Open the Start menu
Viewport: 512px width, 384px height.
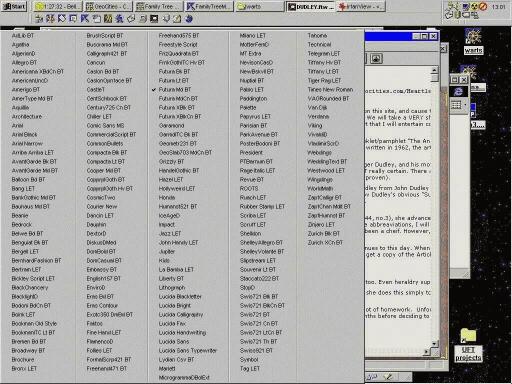point(14,6)
